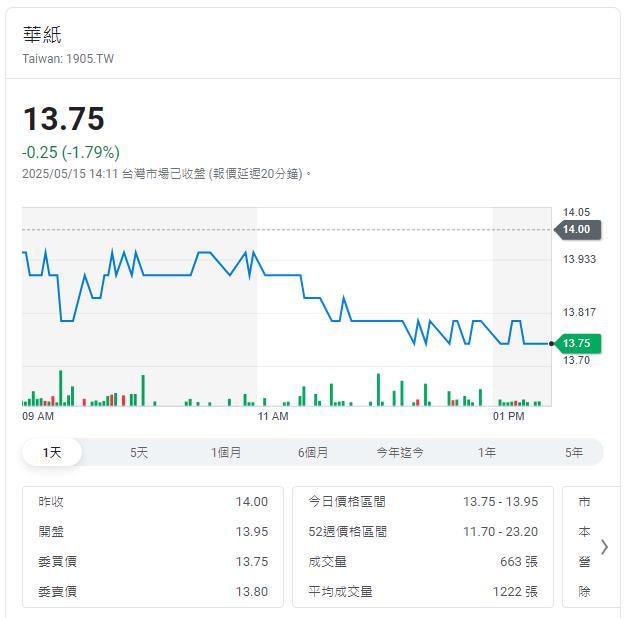Click the 成交量 value 663 張
The image size is (634, 618).
click(519, 562)
